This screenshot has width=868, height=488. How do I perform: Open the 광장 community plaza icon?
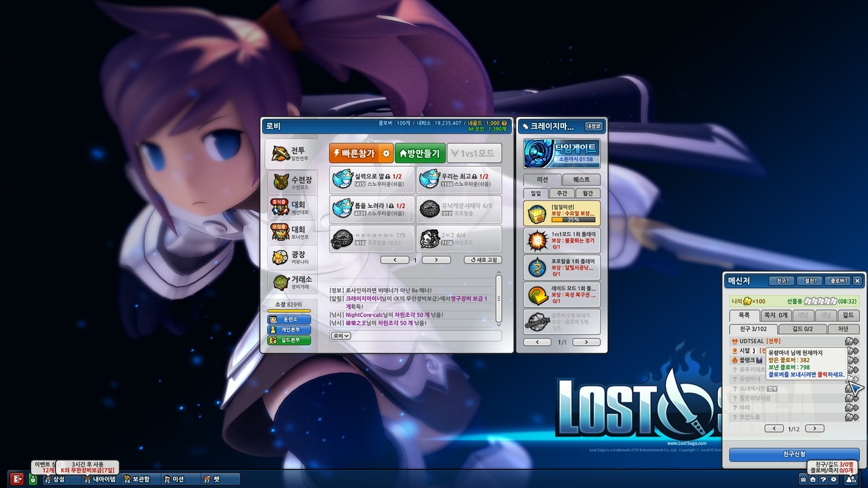point(292,257)
